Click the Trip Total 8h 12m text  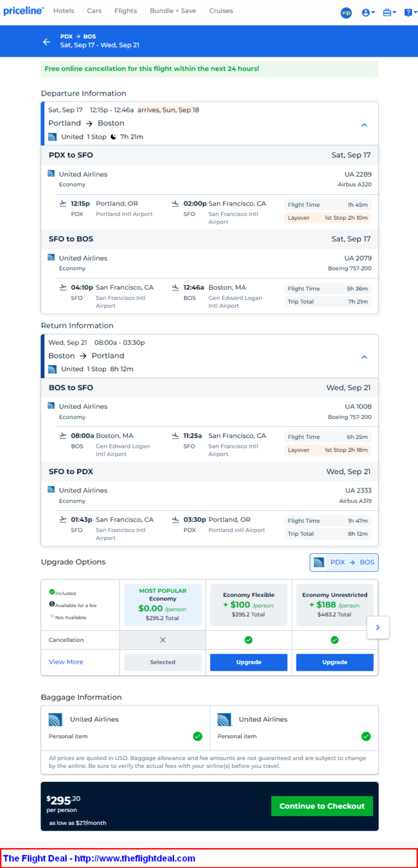pos(328,534)
